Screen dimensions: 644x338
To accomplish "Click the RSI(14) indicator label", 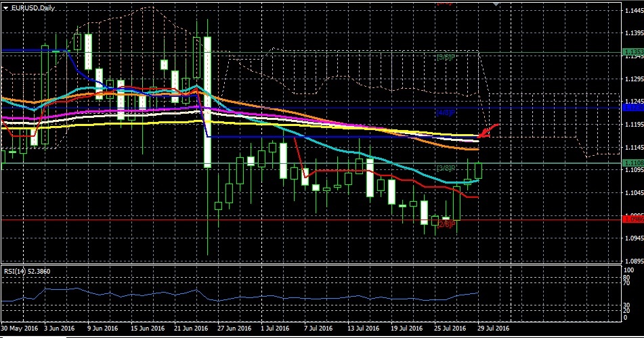I will tap(28, 271).
